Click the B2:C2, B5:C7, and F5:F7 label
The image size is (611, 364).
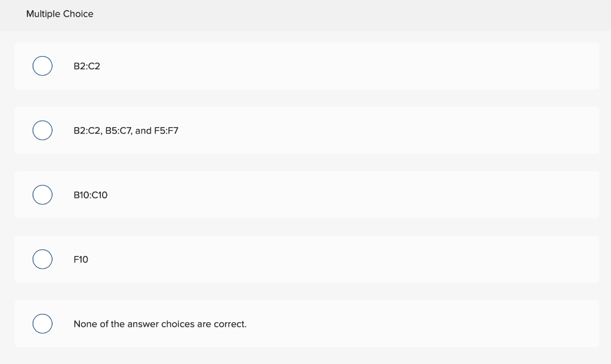[x=126, y=131]
